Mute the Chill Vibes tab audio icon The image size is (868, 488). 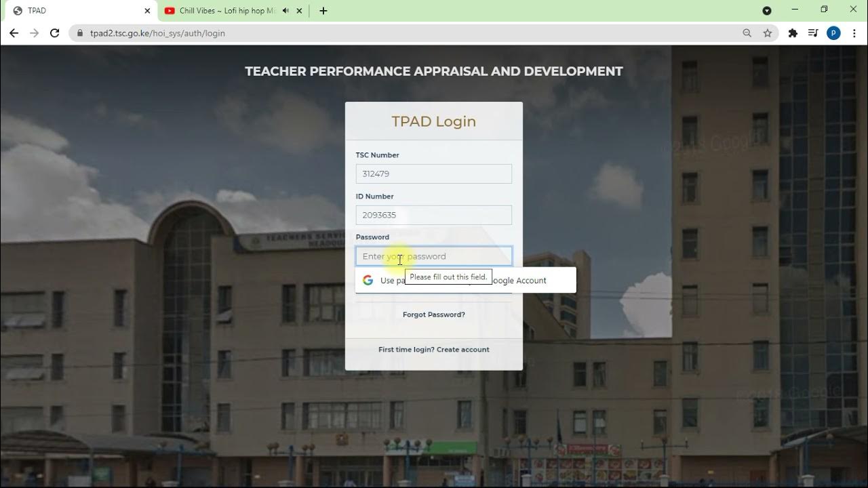[x=285, y=11]
